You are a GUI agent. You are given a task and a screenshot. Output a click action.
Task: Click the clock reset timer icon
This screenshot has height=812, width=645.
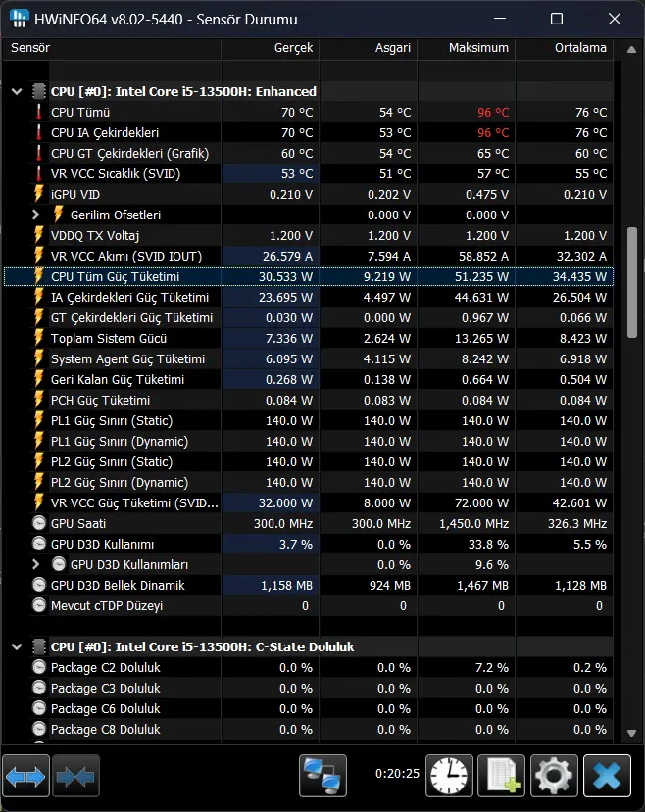[449, 775]
